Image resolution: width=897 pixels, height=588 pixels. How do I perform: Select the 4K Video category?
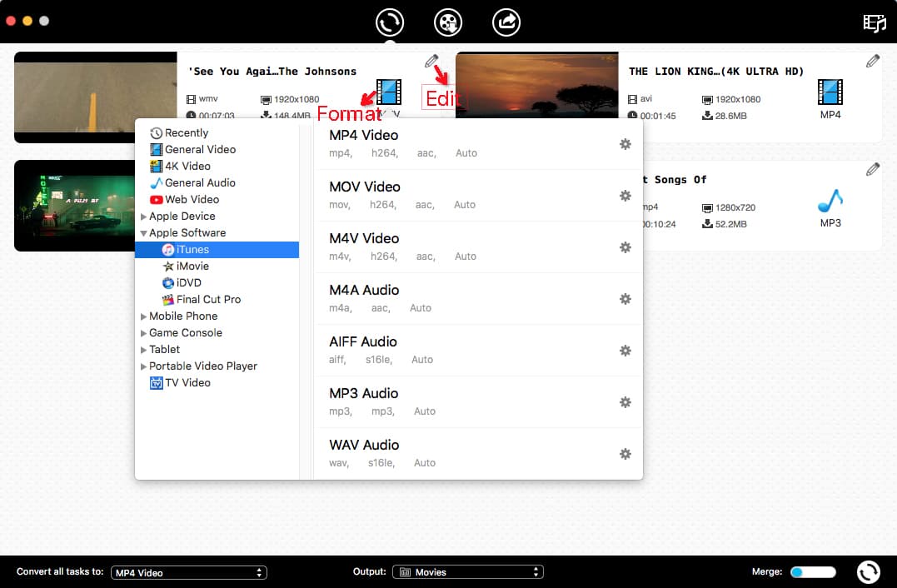coord(180,166)
